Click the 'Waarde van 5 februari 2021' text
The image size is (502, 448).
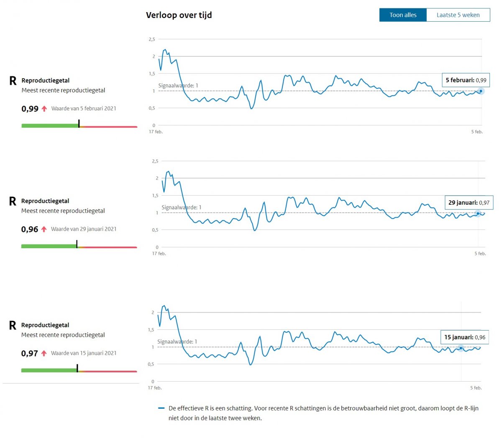point(84,109)
